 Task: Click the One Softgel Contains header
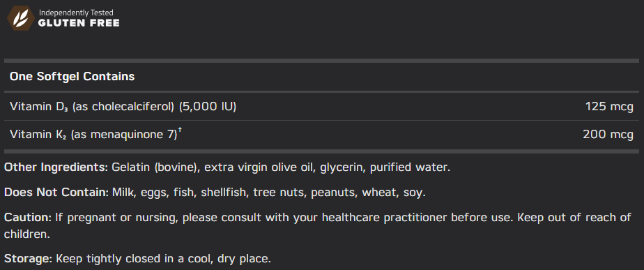(72, 77)
